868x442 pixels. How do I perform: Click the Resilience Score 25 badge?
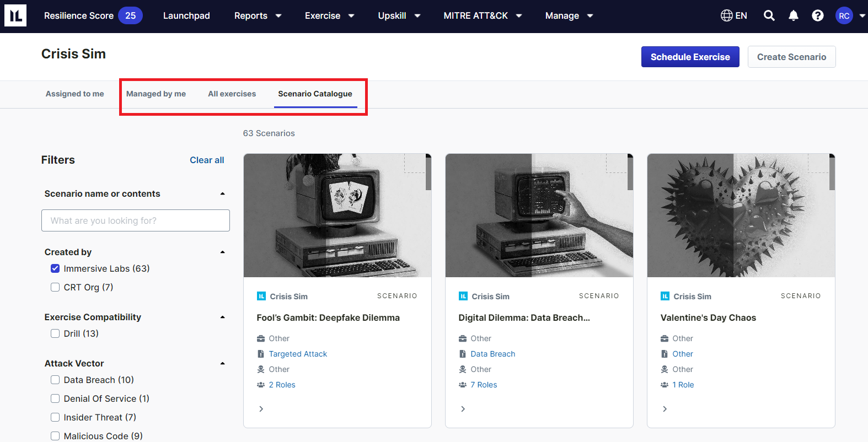coord(131,15)
